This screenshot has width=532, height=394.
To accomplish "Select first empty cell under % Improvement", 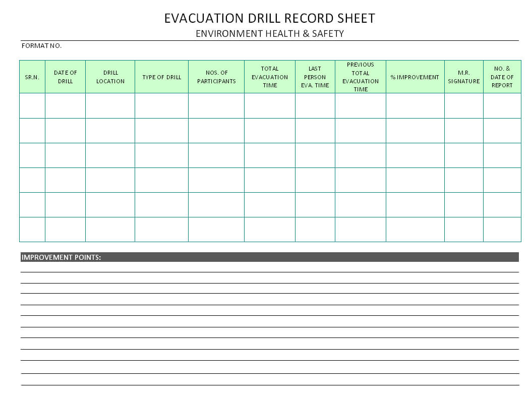I will click(415, 106).
